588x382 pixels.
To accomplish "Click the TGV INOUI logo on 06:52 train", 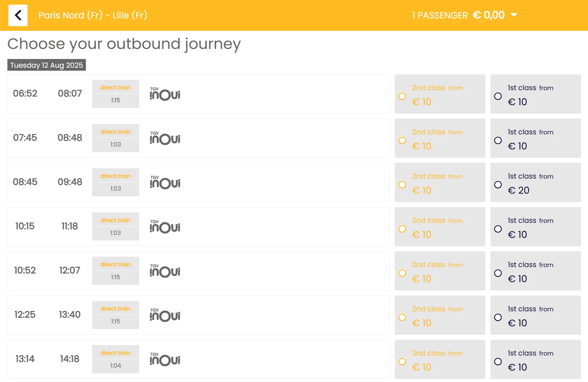I will [165, 94].
